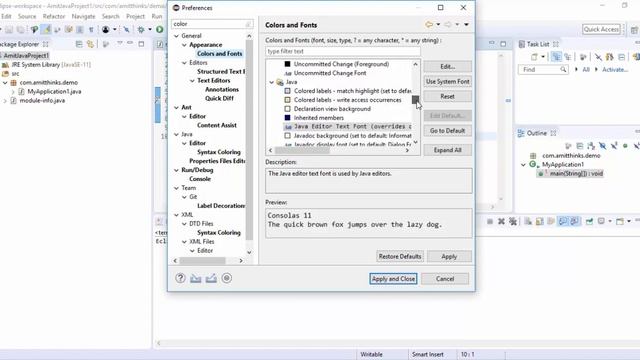Select Inherited members dark blue color swatch
The height and width of the screenshot is (360, 640).
tap(287, 118)
